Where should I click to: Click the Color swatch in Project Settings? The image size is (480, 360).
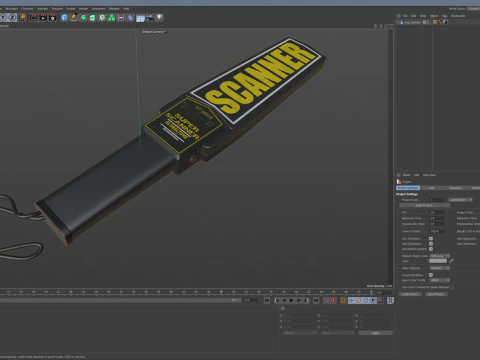click(x=438, y=261)
